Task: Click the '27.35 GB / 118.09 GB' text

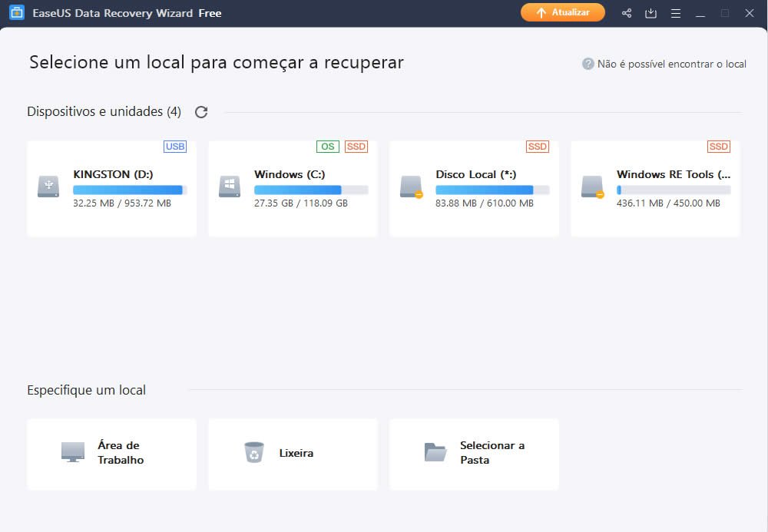Action: click(301, 203)
